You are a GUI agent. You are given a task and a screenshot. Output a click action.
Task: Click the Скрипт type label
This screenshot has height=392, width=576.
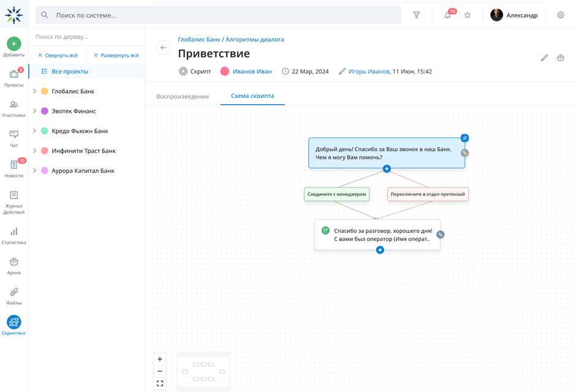(200, 72)
